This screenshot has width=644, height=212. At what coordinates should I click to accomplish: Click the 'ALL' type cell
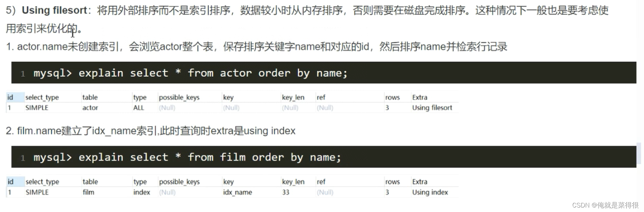pos(139,108)
